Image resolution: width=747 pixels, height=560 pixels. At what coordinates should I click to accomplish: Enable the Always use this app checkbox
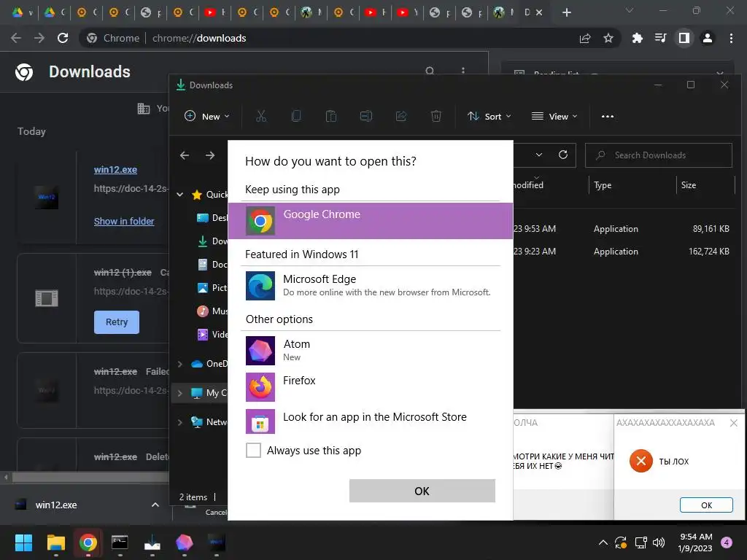(x=253, y=450)
